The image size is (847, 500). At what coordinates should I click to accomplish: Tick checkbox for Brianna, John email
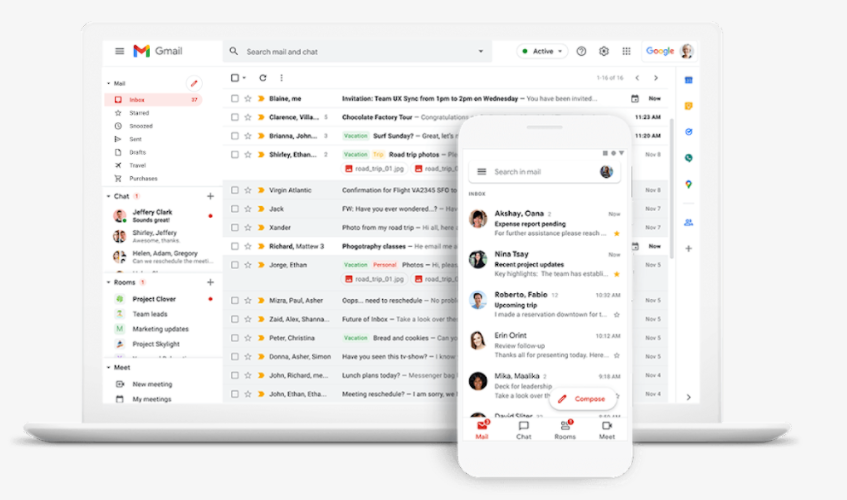point(234,136)
